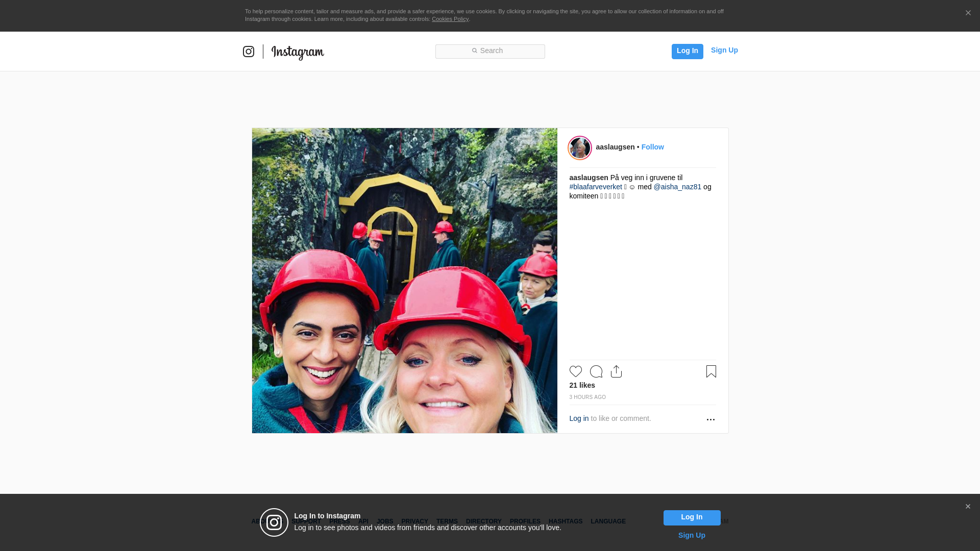The width and height of the screenshot is (980, 551).
Task: Open the DIRECTORY footer link
Action: [x=484, y=521]
